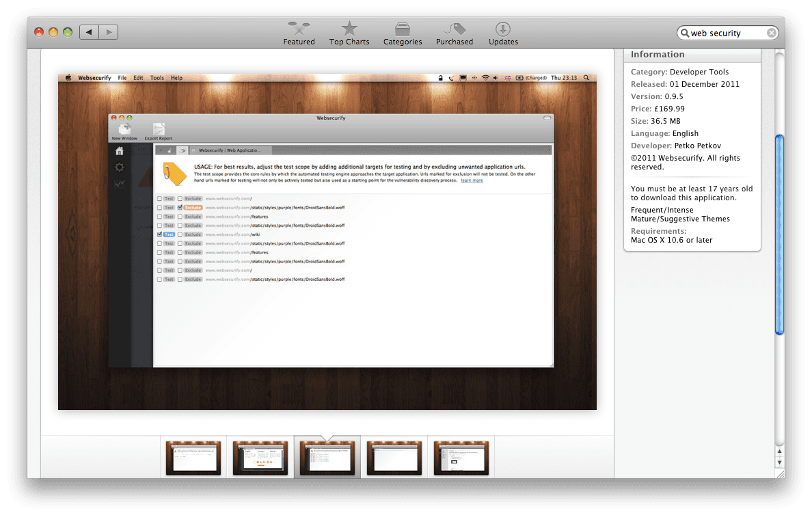The height and width of the screenshot is (516, 812).
Task: Click the language value 'English'
Action: pyautogui.click(x=685, y=134)
